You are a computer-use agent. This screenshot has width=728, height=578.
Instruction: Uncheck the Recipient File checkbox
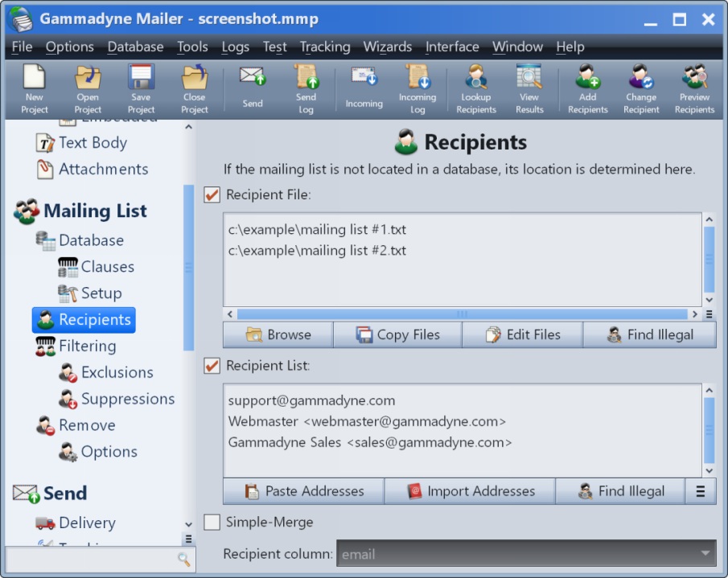212,195
